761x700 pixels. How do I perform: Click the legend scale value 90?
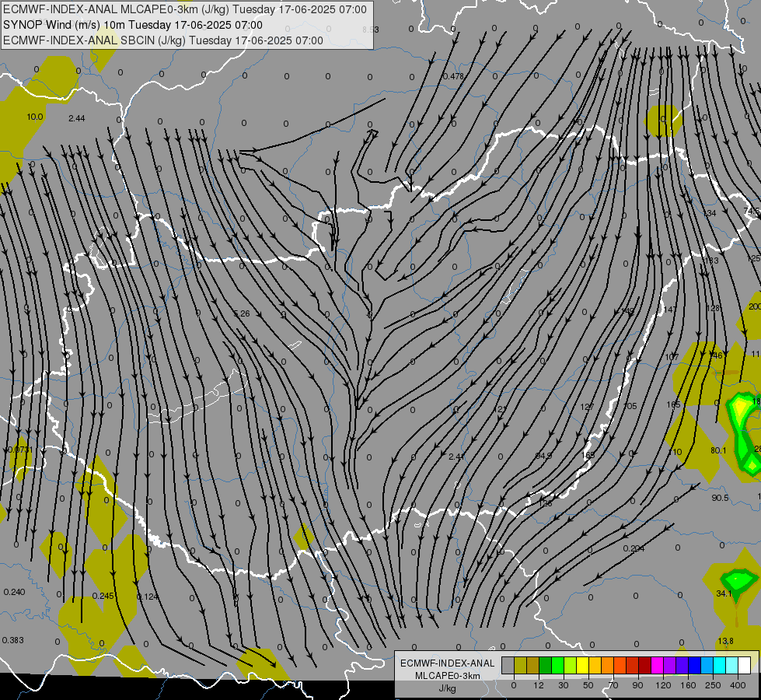[637, 685]
